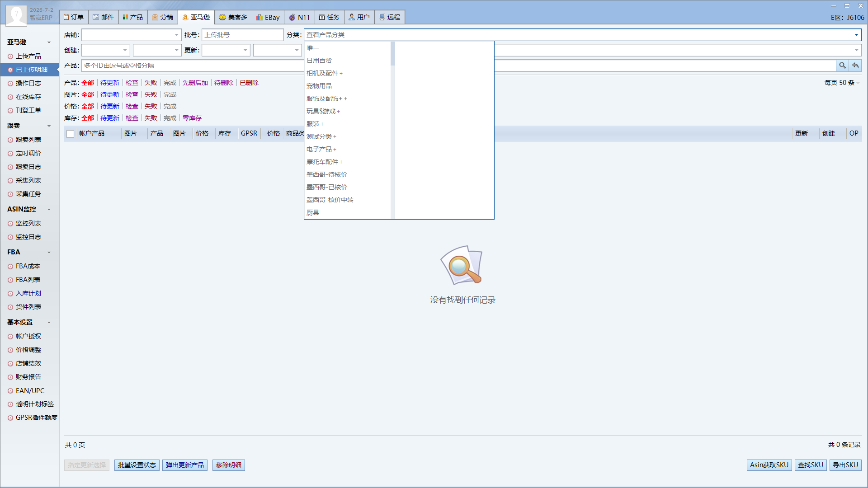Click the reset arrow icon beside search
Screen dimensions: 868x488
[x=855, y=66]
